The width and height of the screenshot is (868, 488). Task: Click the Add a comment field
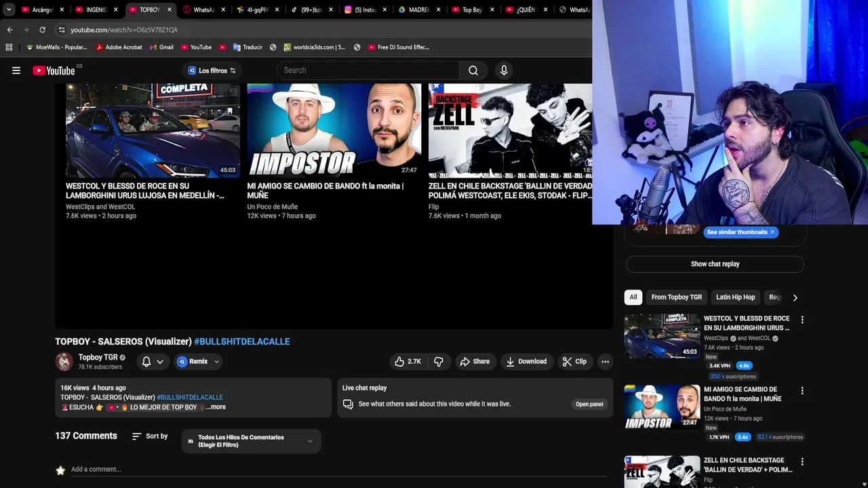pos(338,469)
